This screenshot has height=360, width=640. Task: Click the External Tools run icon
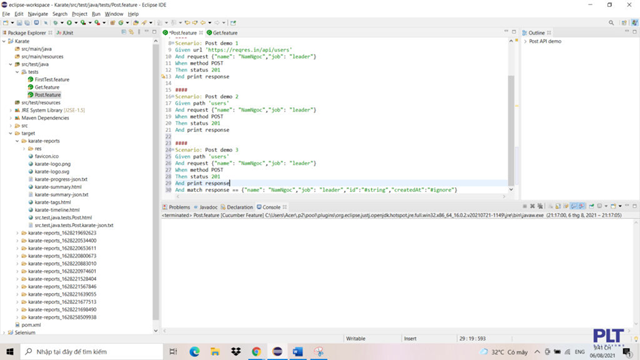97,23
